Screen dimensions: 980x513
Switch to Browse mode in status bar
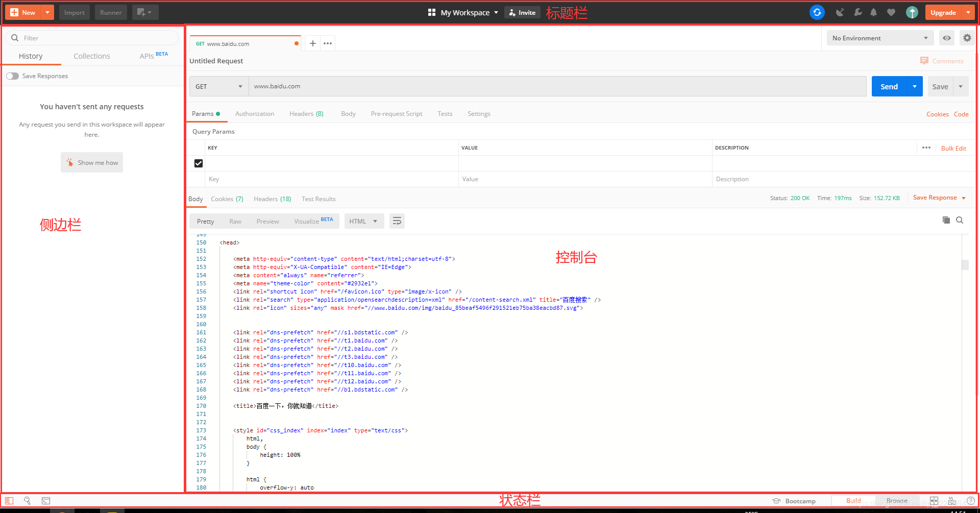pyautogui.click(x=897, y=501)
